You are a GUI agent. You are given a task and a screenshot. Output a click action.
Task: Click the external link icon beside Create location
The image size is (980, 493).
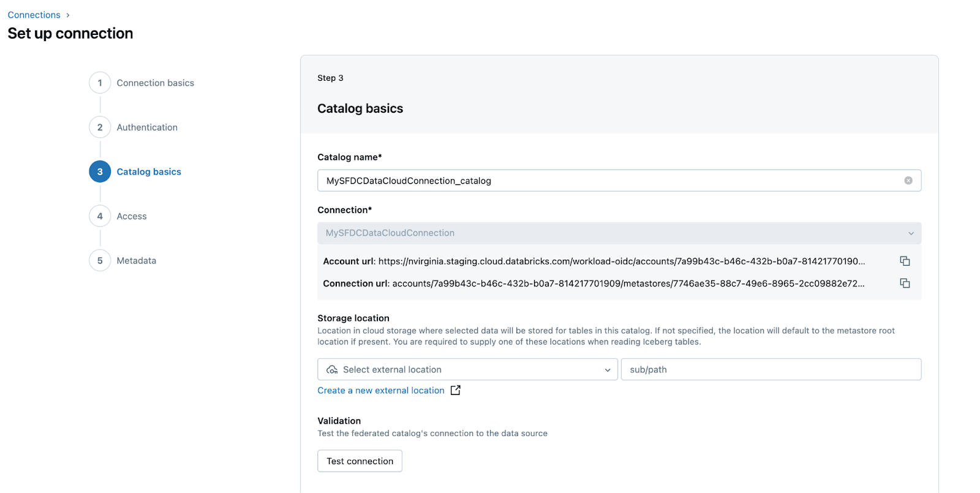tap(456, 390)
